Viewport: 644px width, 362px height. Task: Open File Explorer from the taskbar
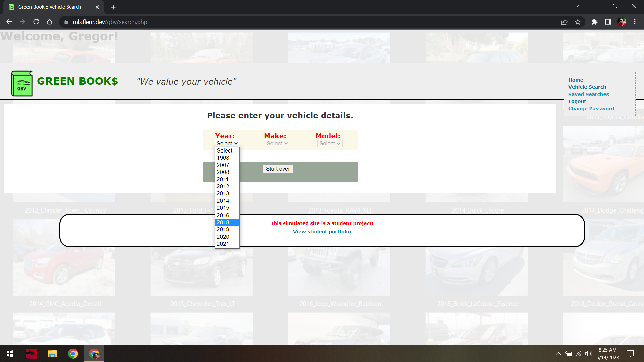[x=52, y=354]
